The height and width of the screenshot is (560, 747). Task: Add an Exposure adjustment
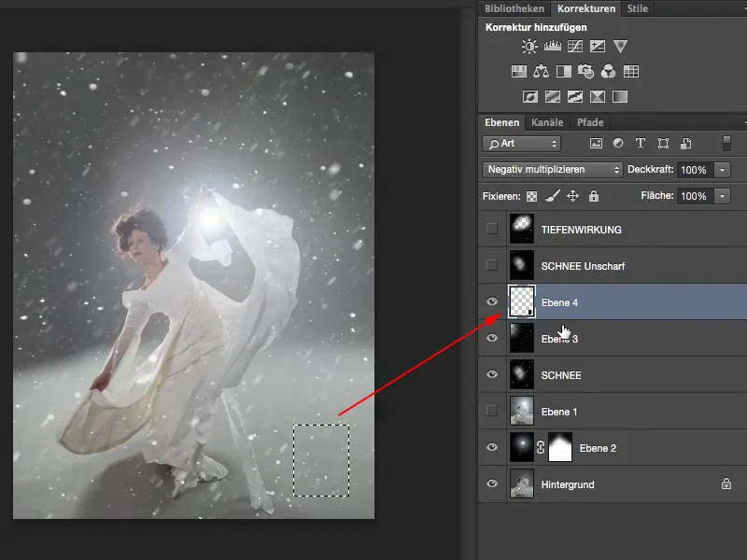coord(598,46)
